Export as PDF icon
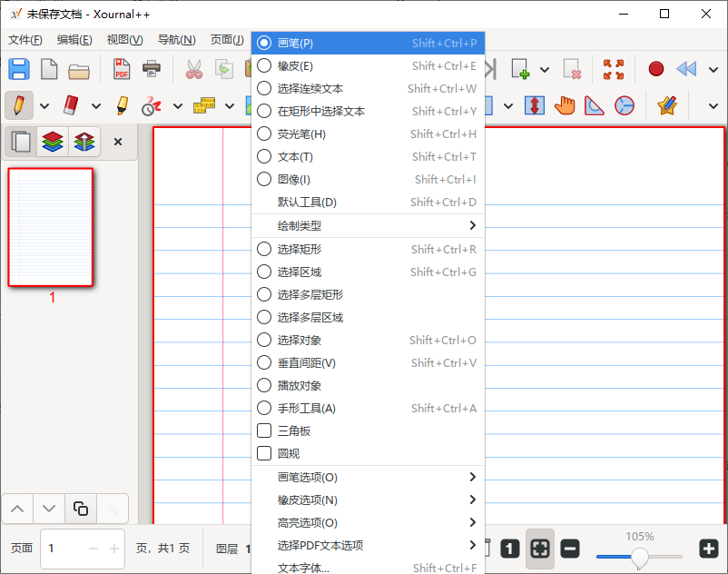The image size is (728, 574). [x=122, y=69]
